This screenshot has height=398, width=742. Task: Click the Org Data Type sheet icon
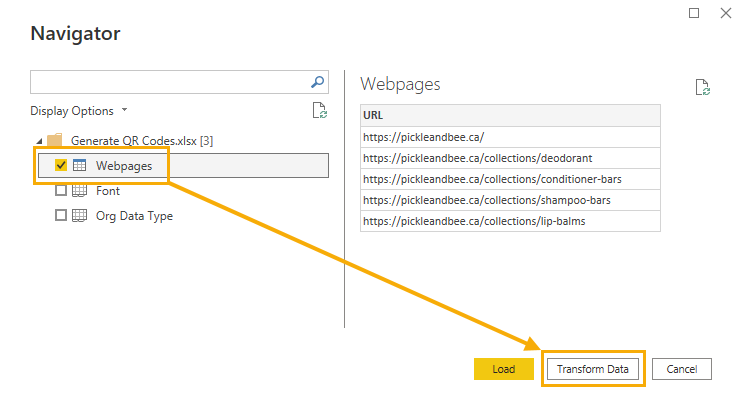[x=80, y=216]
